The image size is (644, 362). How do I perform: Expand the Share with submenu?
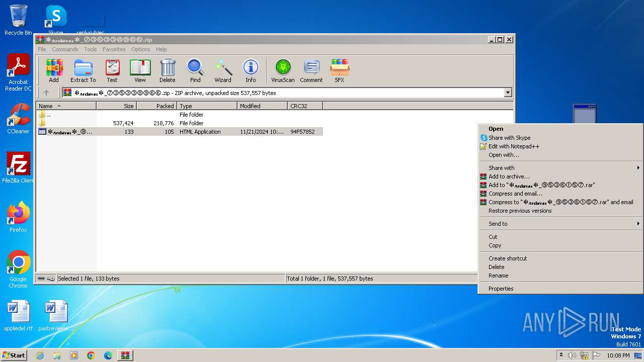tap(560, 168)
